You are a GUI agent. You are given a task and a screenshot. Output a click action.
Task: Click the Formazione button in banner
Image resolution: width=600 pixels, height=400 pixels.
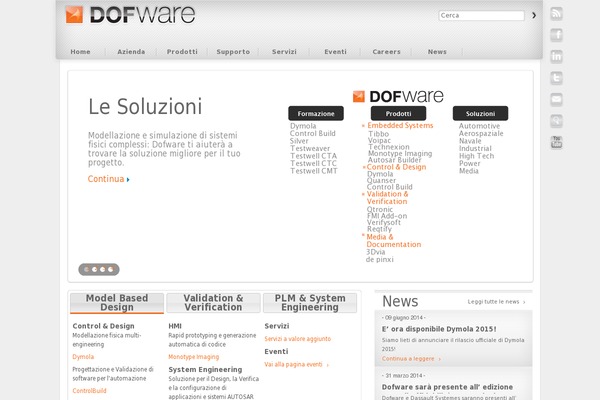316,113
